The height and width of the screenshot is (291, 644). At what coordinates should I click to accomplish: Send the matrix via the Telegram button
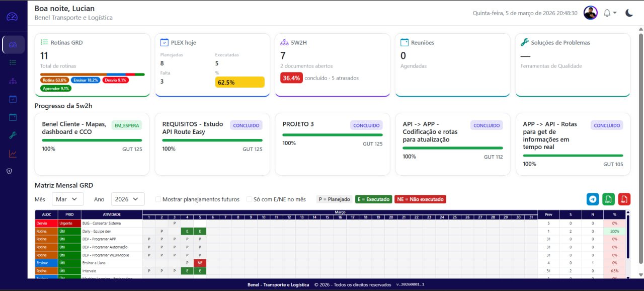click(x=593, y=199)
